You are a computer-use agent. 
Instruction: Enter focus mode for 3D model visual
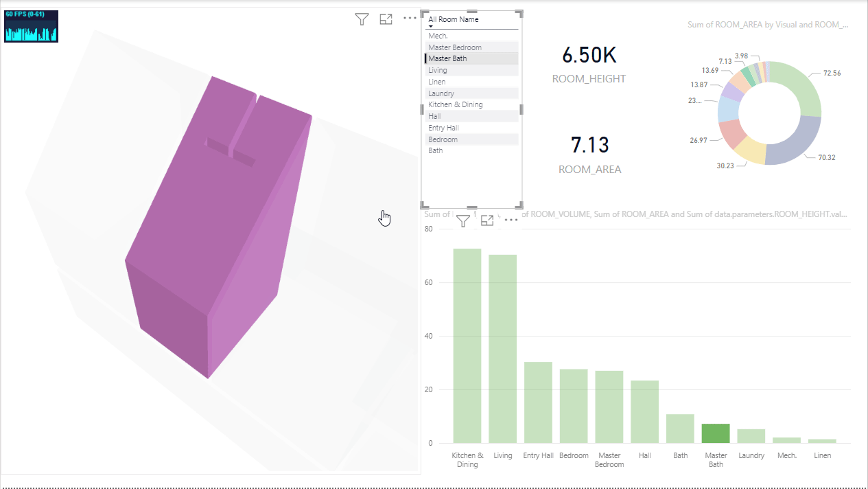click(386, 19)
